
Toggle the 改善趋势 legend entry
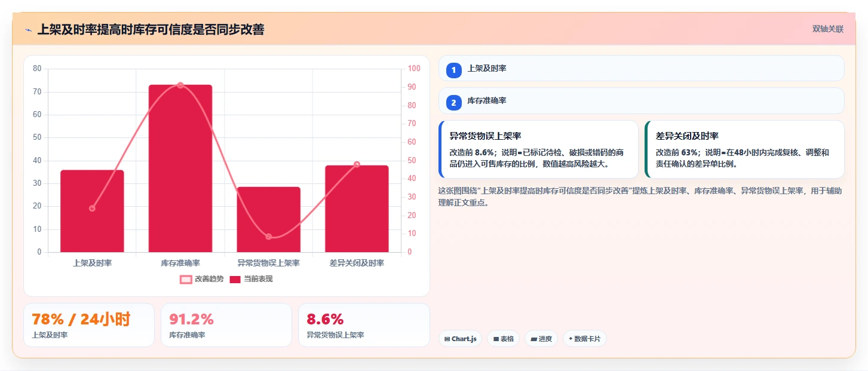coord(202,279)
